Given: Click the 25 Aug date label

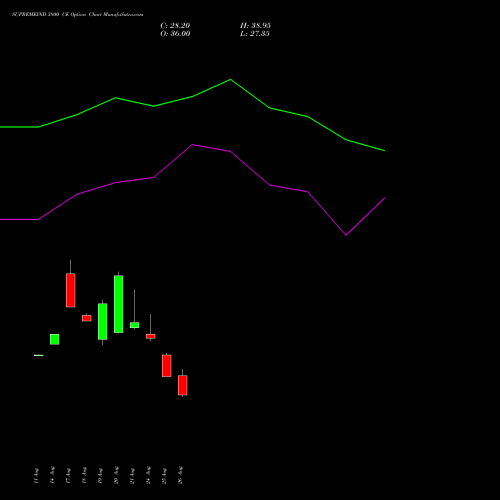Looking at the screenshot, I should click(164, 475).
